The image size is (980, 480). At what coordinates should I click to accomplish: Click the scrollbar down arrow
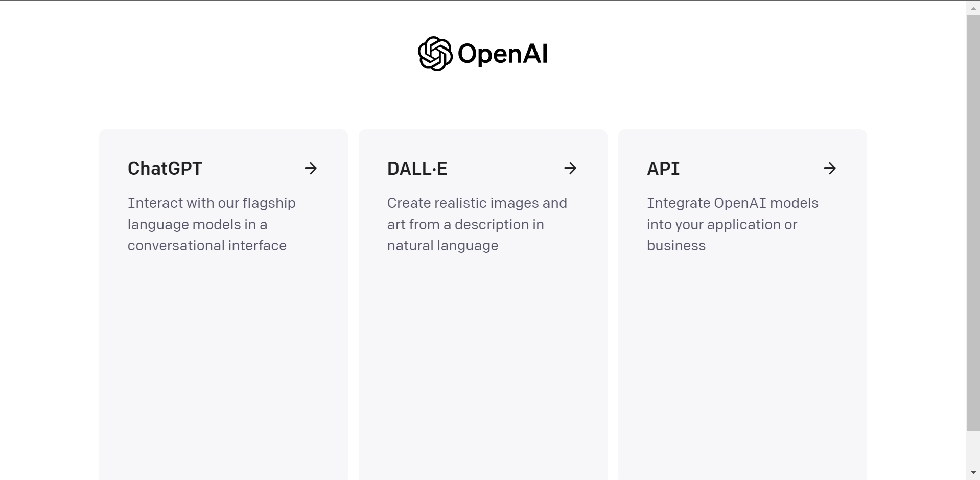[973, 473]
